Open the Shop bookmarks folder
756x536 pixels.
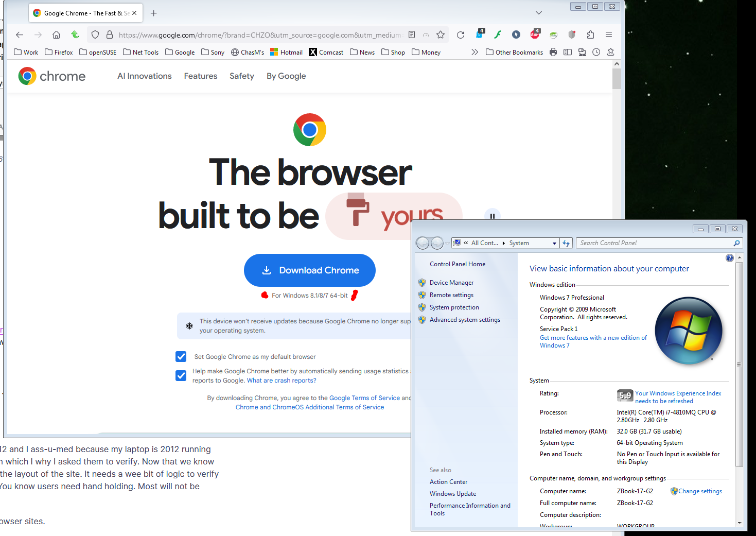pyautogui.click(x=393, y=52)
